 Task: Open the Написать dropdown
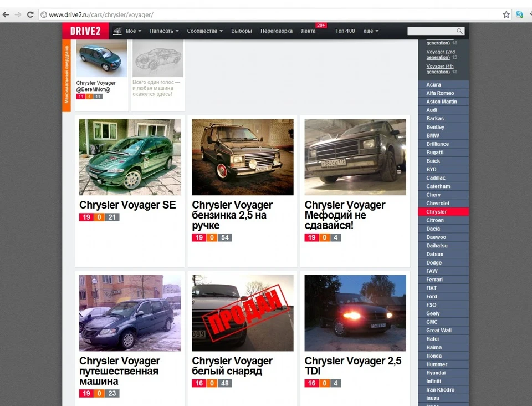pyautogui.click(x=164, y=31)
